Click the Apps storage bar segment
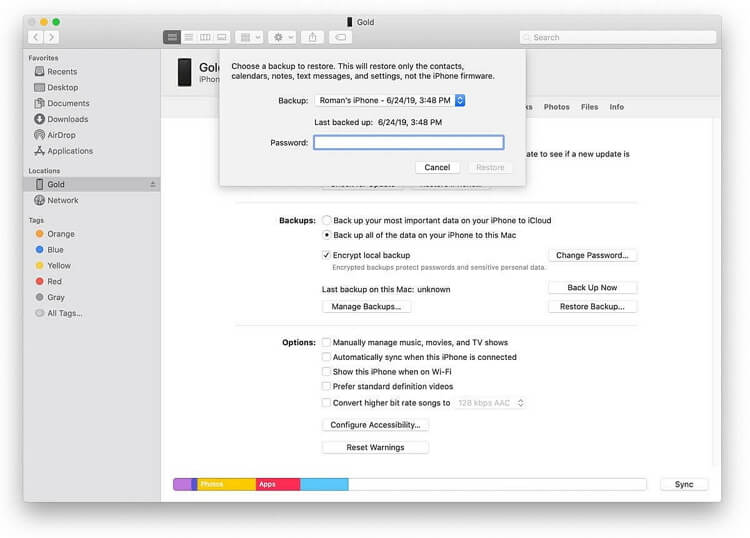Viewport: 750px width, 538px height. (x=278, y=484)
